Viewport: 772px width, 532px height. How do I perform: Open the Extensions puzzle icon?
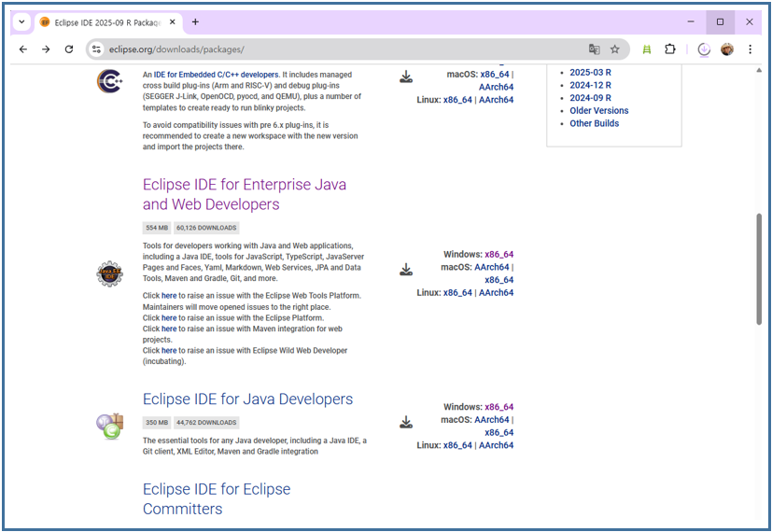click(x=669, y=49)
